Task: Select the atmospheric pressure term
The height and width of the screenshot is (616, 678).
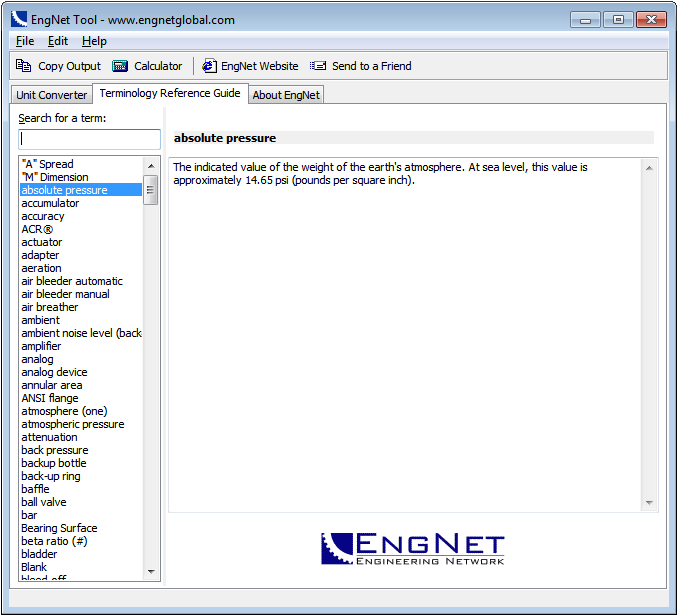Action: coord(81,424)
